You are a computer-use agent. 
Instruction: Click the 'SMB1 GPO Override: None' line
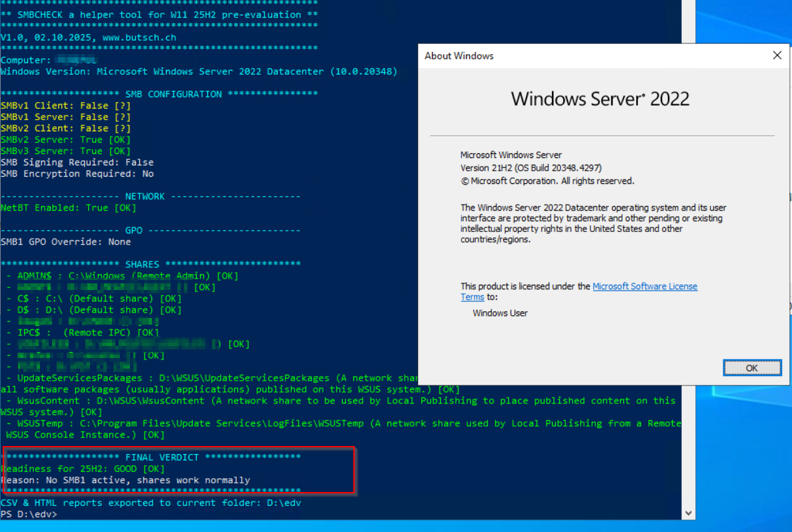click(65, 242)
